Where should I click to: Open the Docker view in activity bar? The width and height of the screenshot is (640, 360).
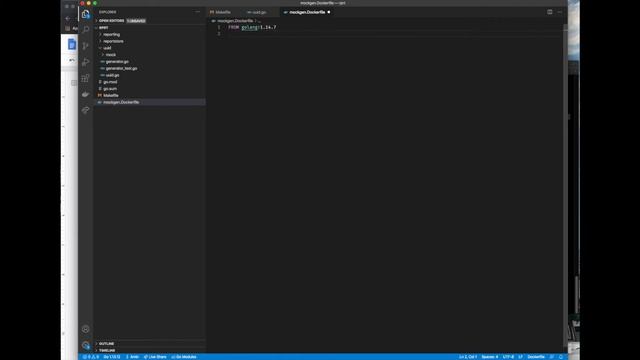[85, 94]
